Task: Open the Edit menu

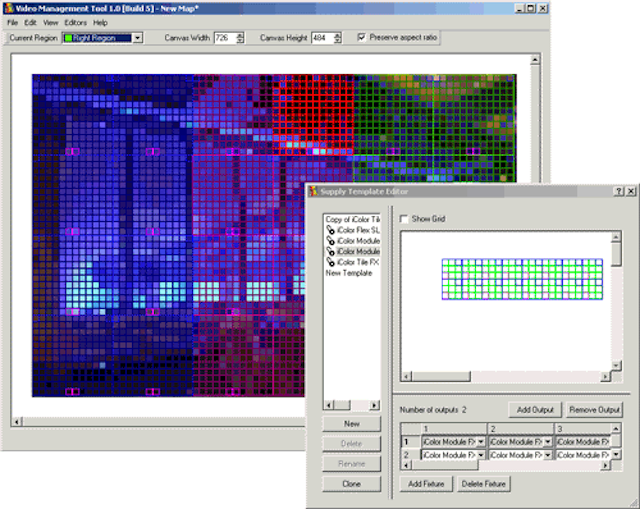Action: (x=30, y=23)
